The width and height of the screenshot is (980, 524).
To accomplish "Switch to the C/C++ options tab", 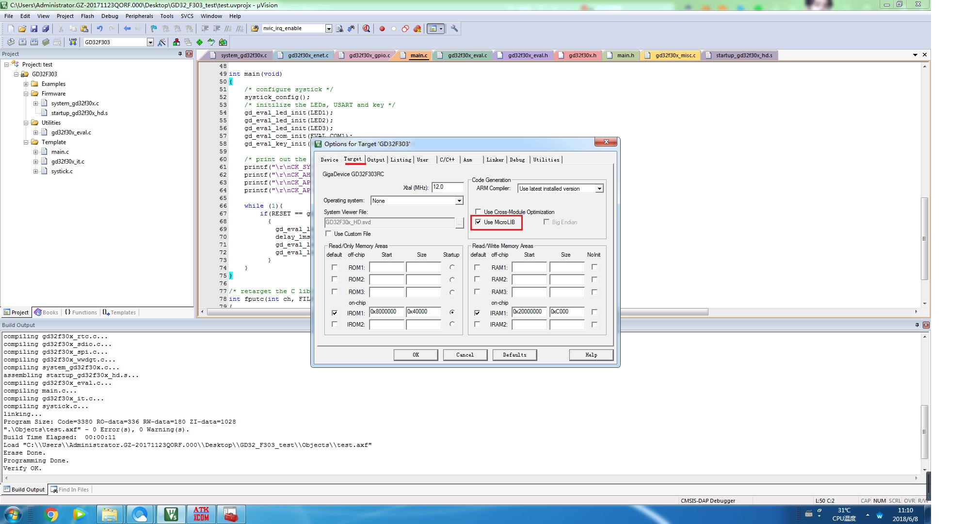I will pyautogui.click(x=447, y=160).
